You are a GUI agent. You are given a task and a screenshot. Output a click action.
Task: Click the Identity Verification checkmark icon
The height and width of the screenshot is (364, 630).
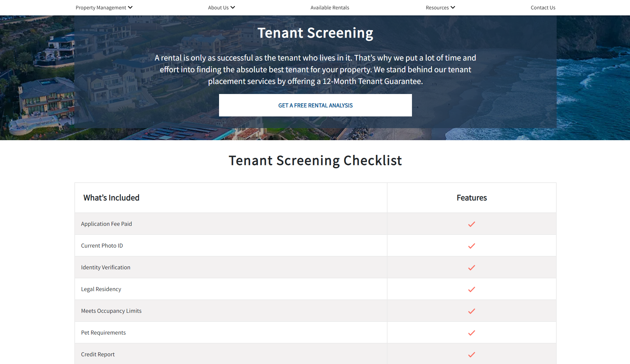click(x=472, y=268)
